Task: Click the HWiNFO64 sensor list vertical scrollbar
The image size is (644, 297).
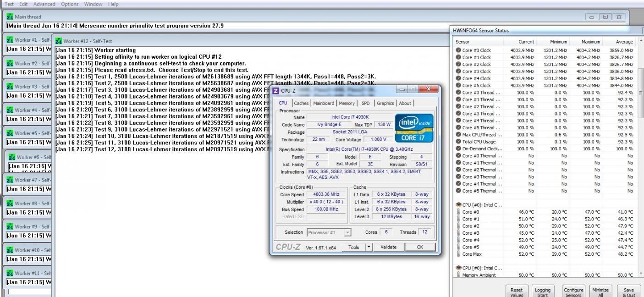Action: point(640,157)
